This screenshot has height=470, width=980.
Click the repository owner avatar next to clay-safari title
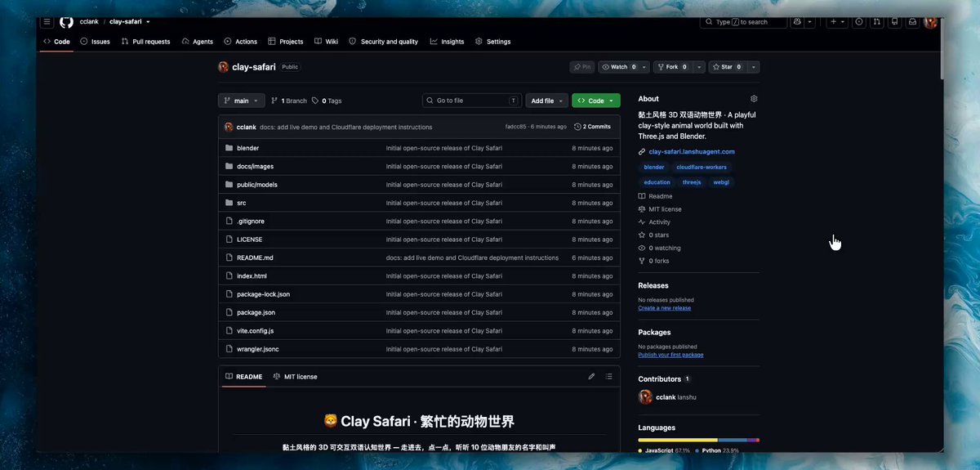(x=224, y=67)
